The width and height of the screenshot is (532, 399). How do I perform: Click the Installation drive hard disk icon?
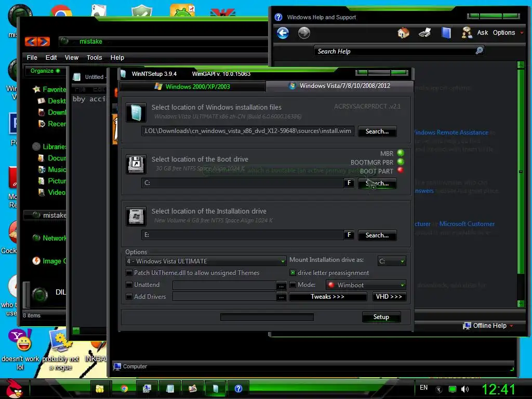(x=136, y=216)
